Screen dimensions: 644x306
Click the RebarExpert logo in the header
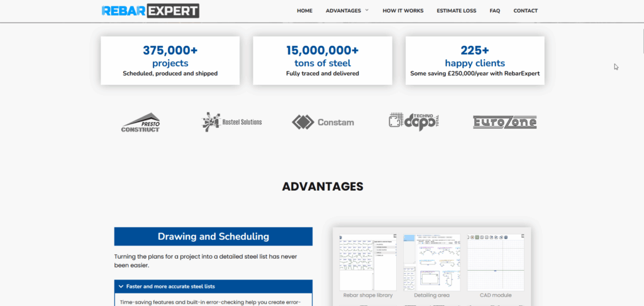(x=150, y=11)
